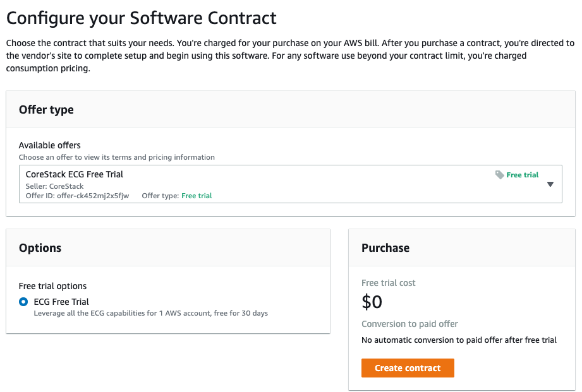Viewport: 582px width, 392px height.
Task: Click the No automatic conversion notice text
Action: click(x=459, y=340)
